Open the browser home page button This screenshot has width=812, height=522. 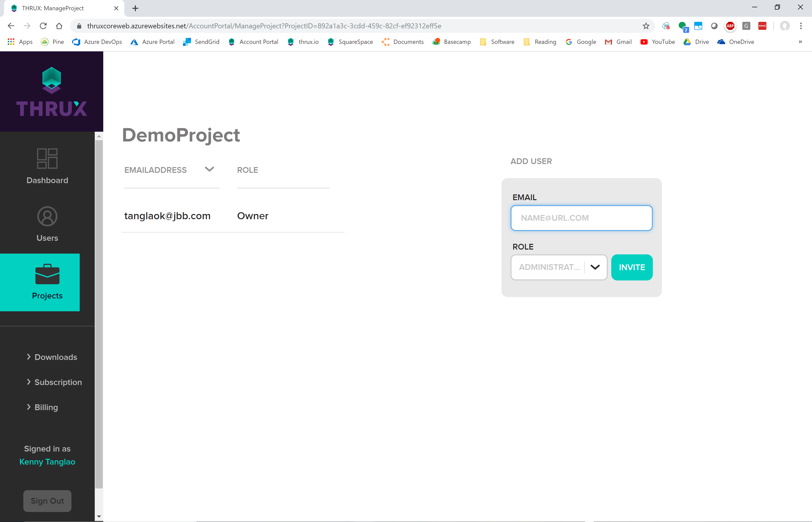tap(59, 26)
